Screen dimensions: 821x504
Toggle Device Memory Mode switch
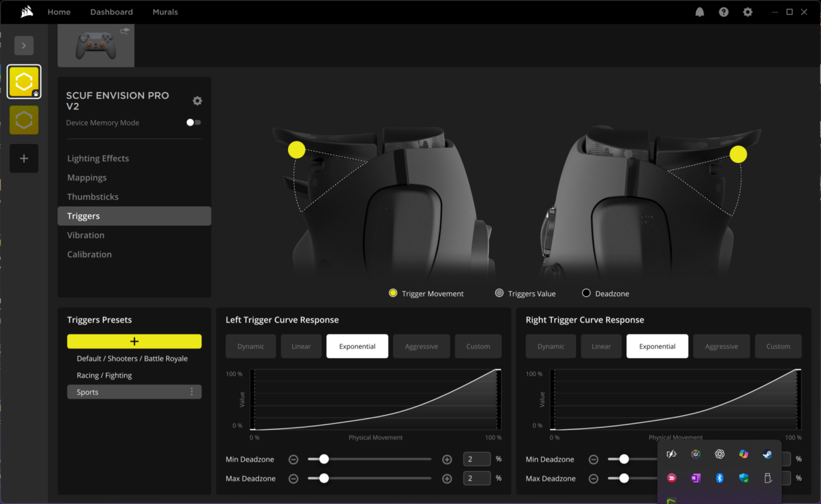tap(194, 123)
